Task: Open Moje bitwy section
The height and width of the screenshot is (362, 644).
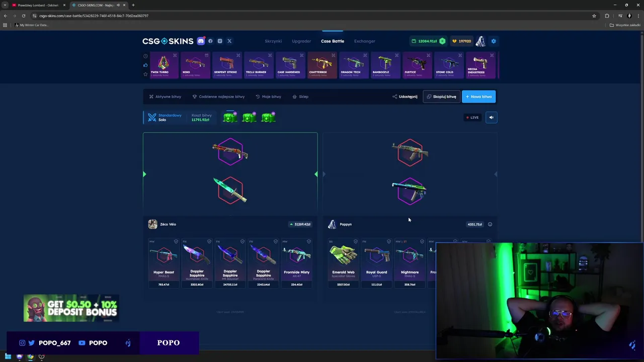Action: 268,97
